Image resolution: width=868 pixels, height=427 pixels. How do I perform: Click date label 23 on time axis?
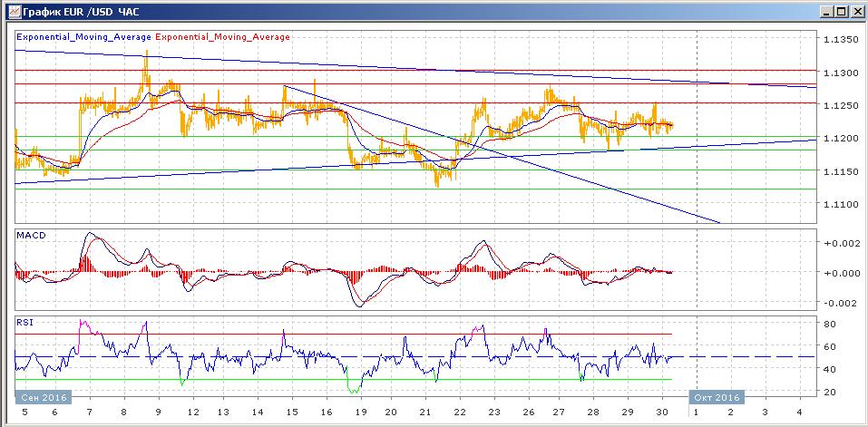click(494, 412)
